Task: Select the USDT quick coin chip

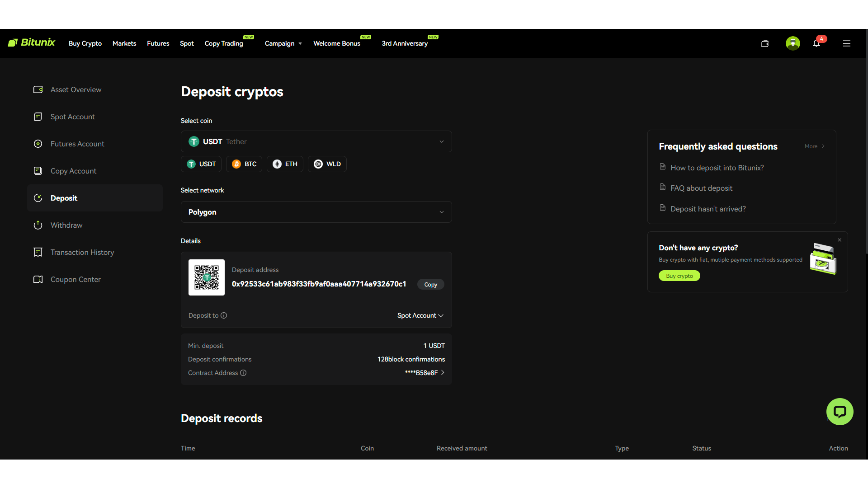Action: pos(201,164)
